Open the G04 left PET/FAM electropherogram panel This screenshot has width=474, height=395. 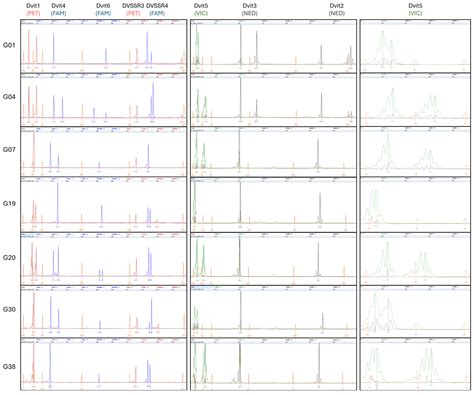coord(103,100)
